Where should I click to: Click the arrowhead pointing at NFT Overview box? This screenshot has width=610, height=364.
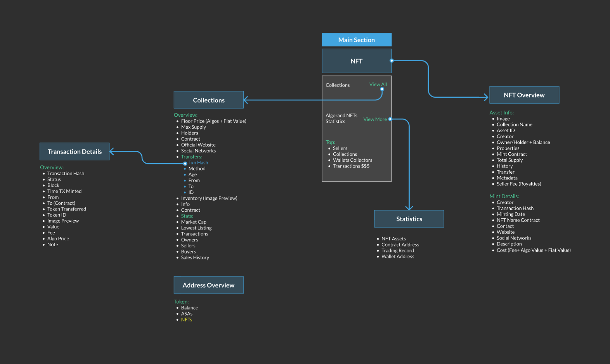pyautogui.click(x=486, y=97)
